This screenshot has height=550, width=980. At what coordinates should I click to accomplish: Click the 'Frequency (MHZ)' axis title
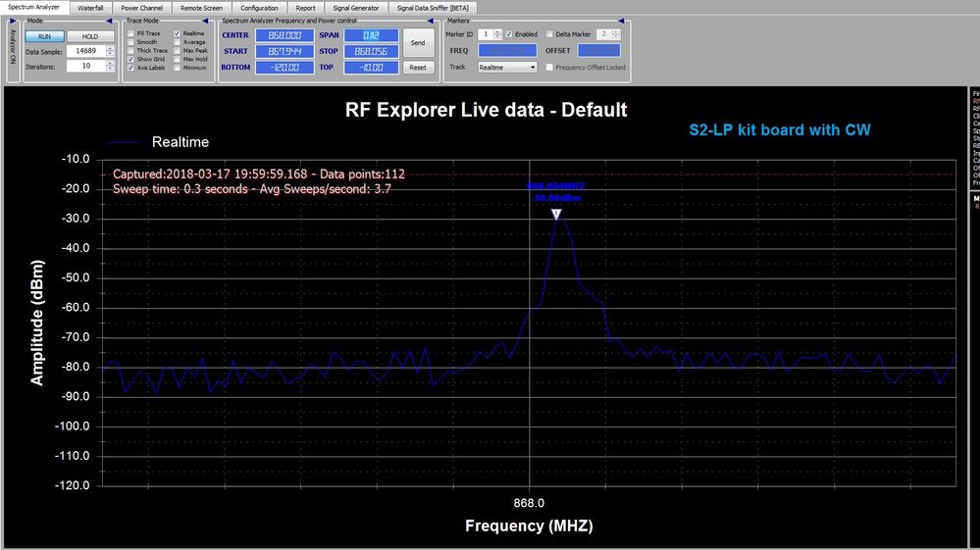click(x=529, y=526)
